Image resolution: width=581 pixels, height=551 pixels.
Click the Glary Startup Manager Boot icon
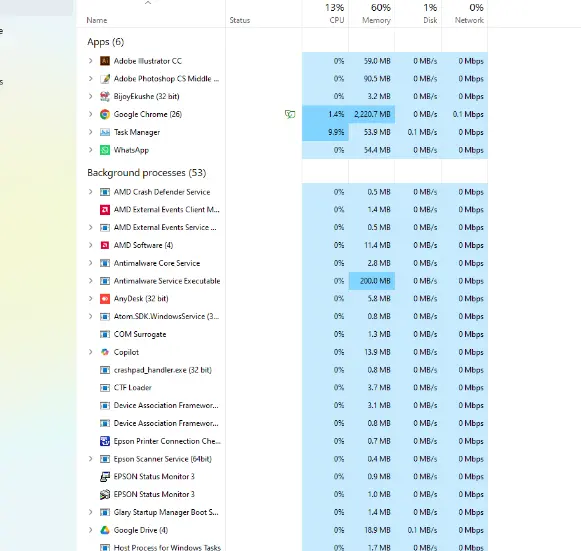point(105,512)
